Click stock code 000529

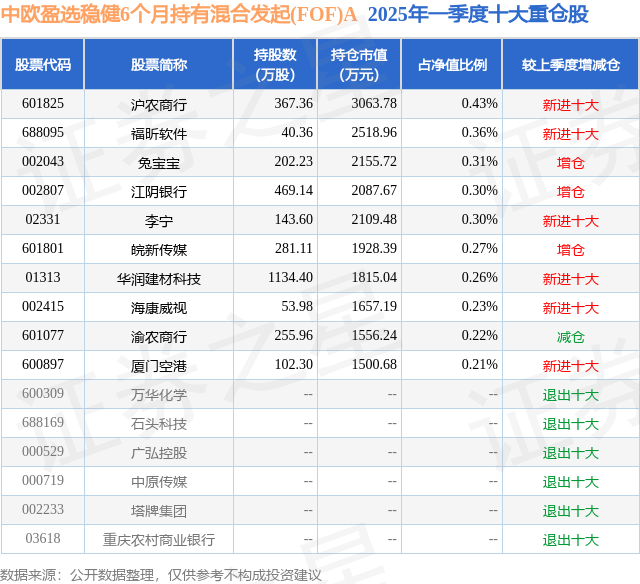click(x=43, y=451)
